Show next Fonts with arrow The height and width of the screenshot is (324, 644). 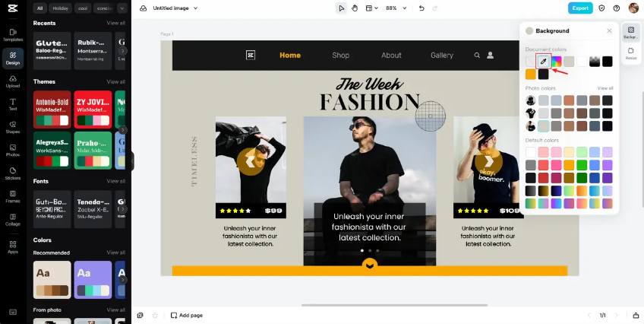pyautogui.click(x=123, y=209)
